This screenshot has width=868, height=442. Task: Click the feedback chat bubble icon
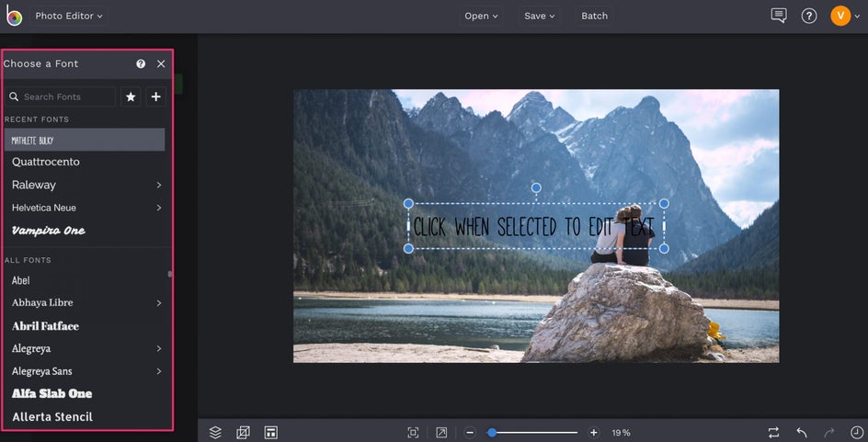pyautogui.click(x=779, y=16)
